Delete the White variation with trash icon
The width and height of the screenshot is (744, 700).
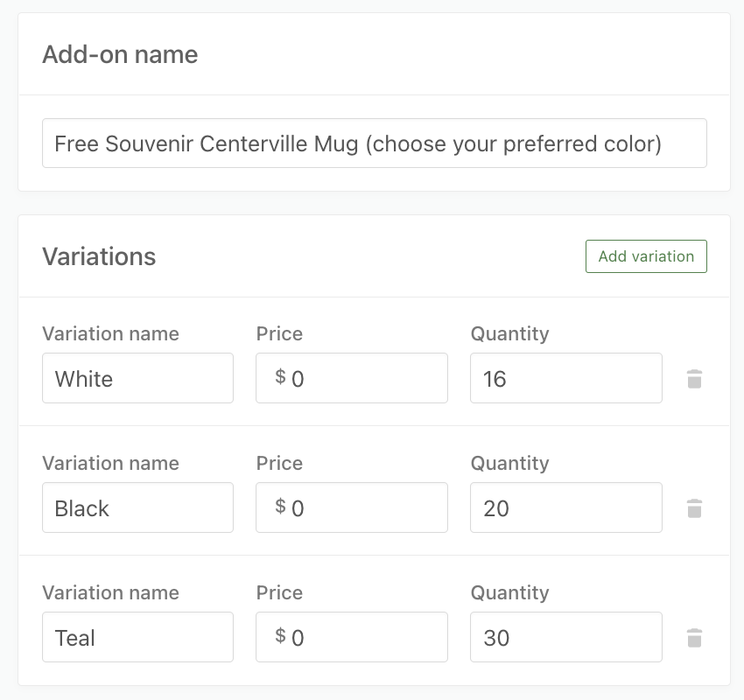pos(694,379)
